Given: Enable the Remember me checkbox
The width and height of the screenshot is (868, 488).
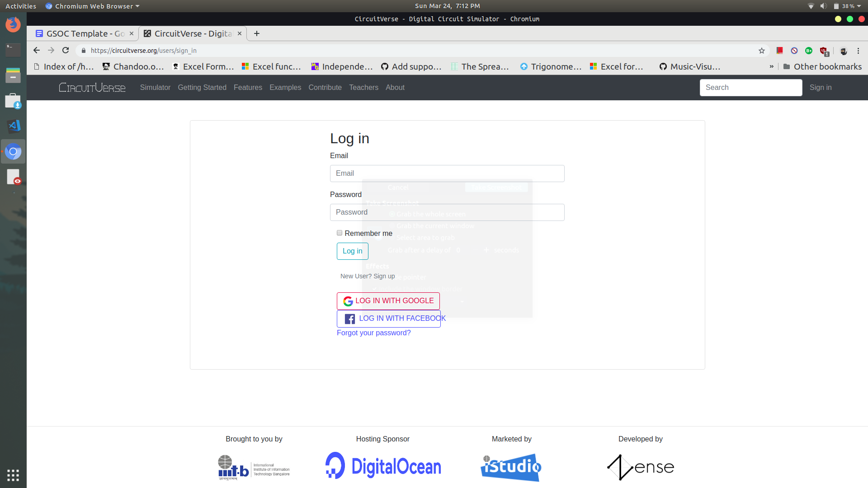Looking at the screenshot, I should tap(339, 233).
